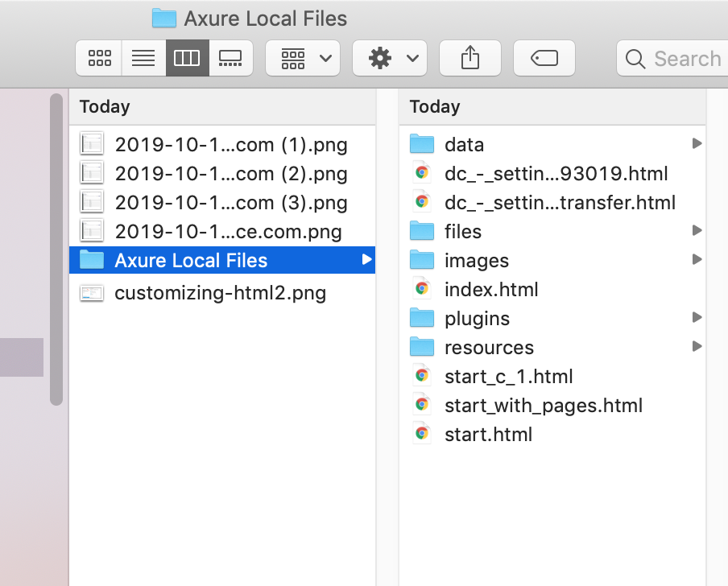Click the images folder icon
The image size is (728, 586).
coord(422,260)
